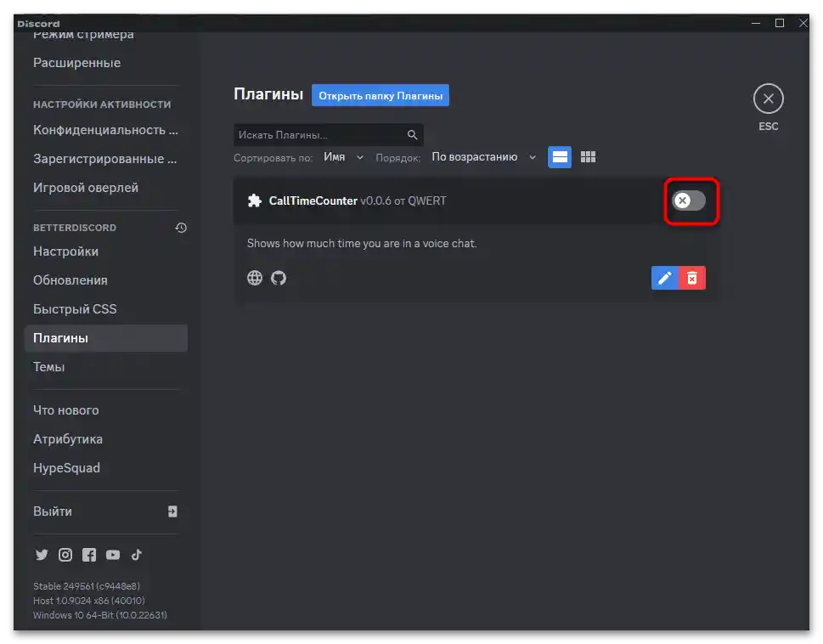Minimize the Discord window
The width and height of the screenshot is (823, 644).
(756, 23)
